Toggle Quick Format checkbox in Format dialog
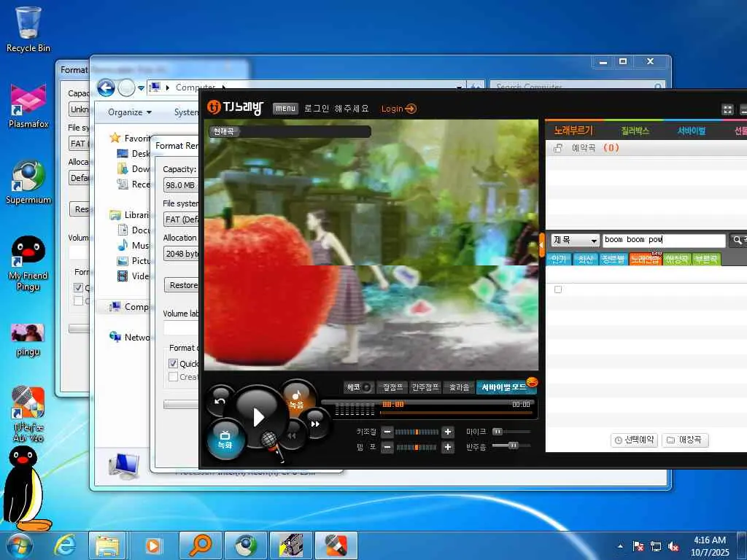 tap(174, 363)
